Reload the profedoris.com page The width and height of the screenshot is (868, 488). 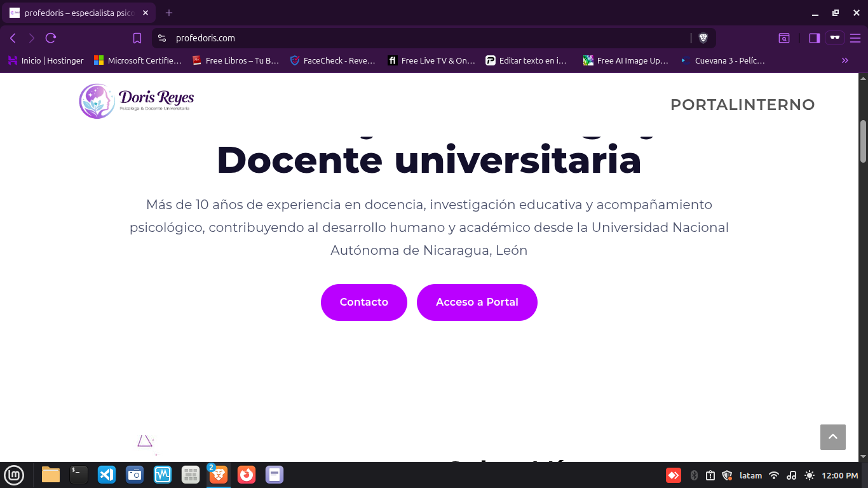[x=51, y=38]
